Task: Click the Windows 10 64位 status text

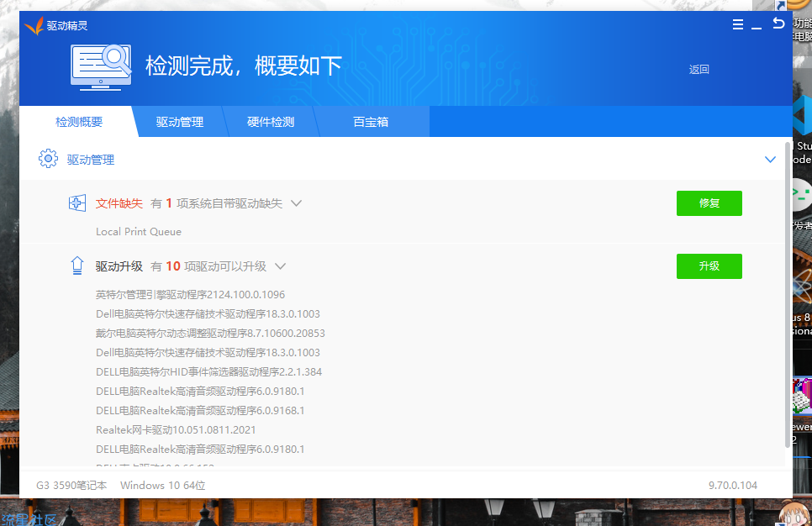Action: point(162,485)
